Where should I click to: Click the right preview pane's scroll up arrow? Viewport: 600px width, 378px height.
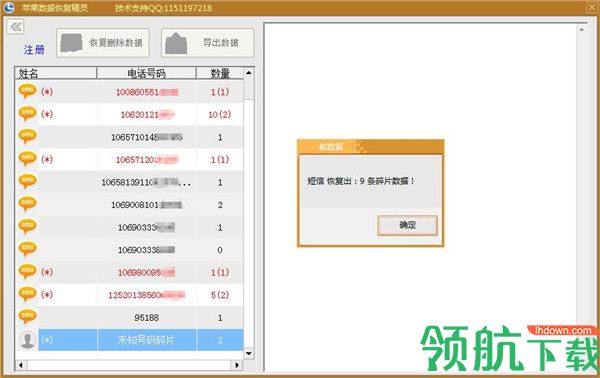pyautogui.click(x=582, y=29)
